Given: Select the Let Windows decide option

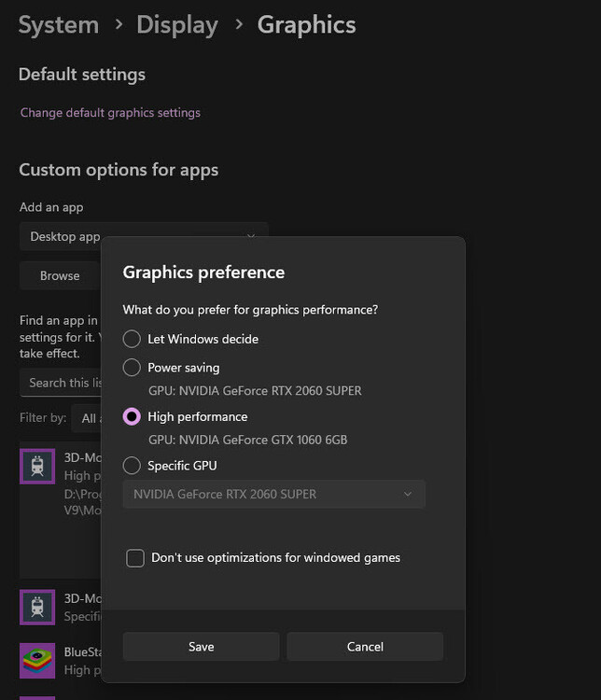Looking at the screenshot, I should click(x=132, y=339).
